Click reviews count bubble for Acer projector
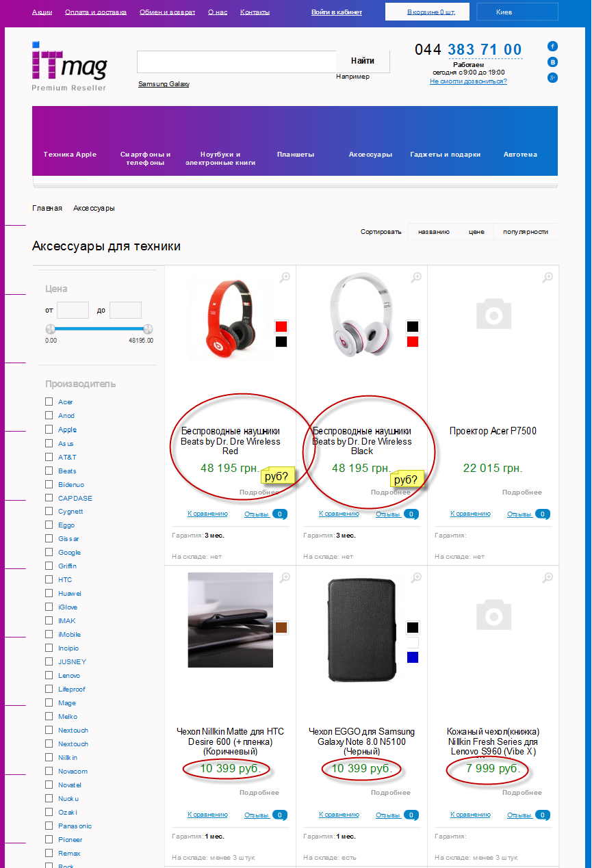Viewport: 592px width, 868px height. point(542,514)
